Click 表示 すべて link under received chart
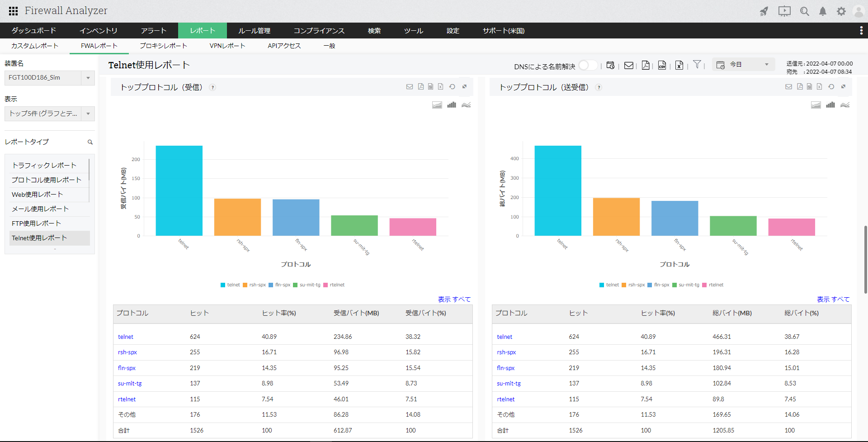868x442 pixels. (x=454, y=299)
